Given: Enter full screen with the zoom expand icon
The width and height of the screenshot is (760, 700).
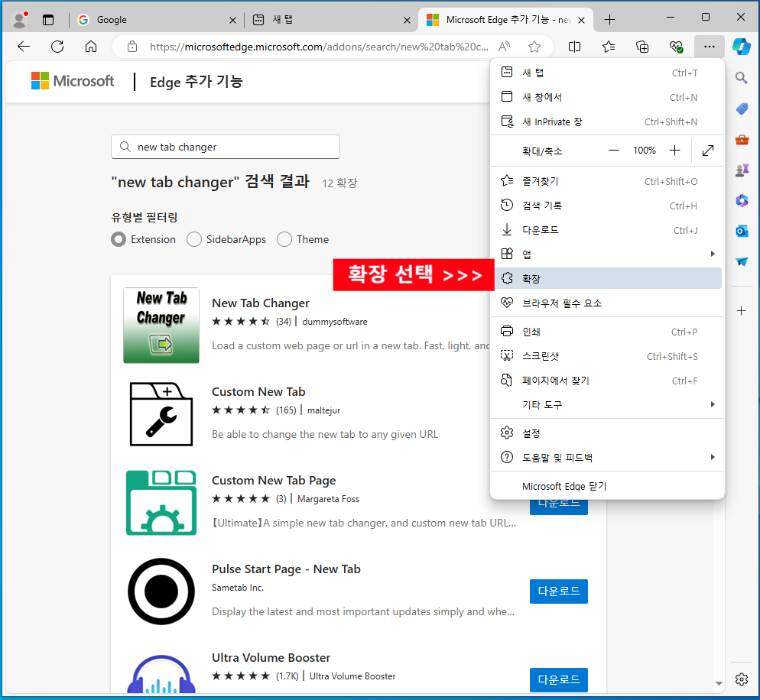Looking at the screenshot, I should point(708,151).
